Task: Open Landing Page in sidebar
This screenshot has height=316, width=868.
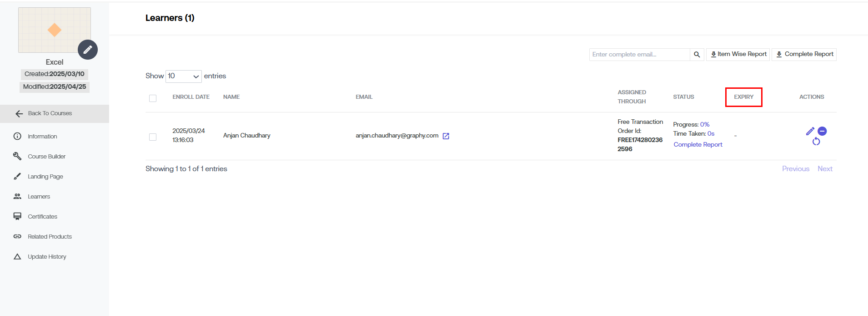Action: pyautogui.click(x=45, y=177)
